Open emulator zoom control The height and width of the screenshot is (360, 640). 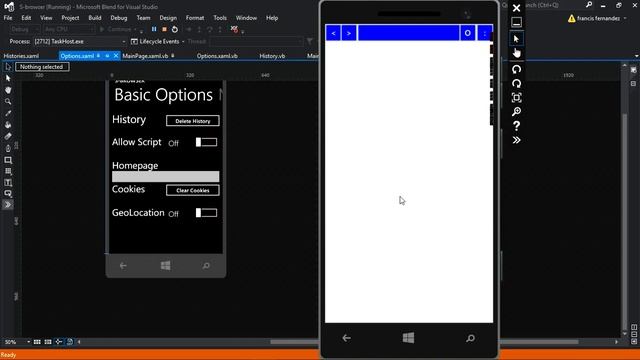(x=516, y=111)
